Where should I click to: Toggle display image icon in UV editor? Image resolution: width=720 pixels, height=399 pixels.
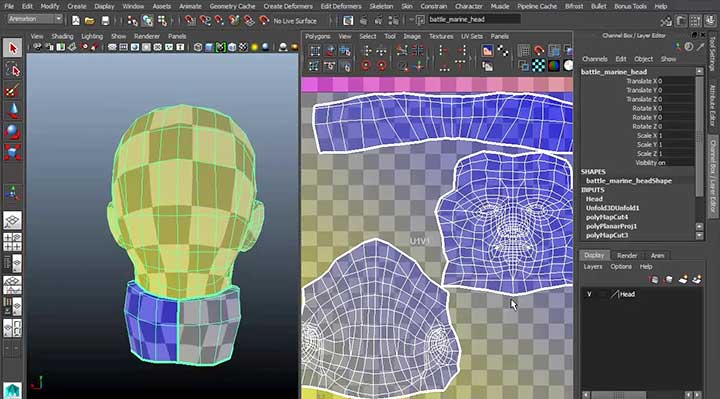(x=487, y=51)
